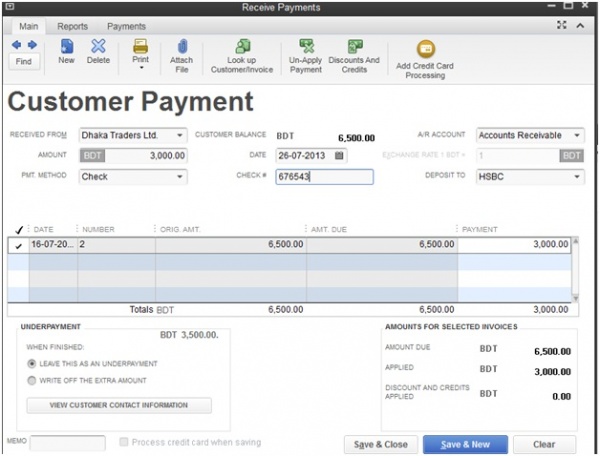Viewport: 600px width, 456px height.
Task: Click View Customer Contact Information button
Action: pos(119,405)
